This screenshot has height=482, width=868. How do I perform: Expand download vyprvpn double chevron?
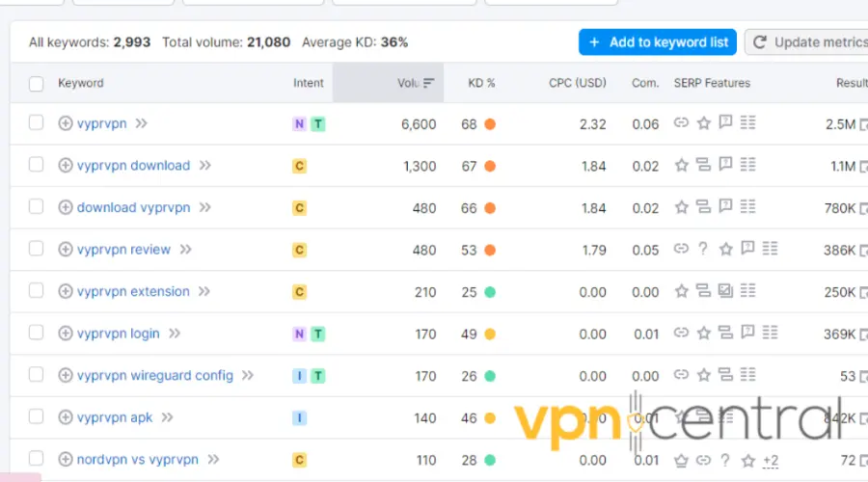204,207
